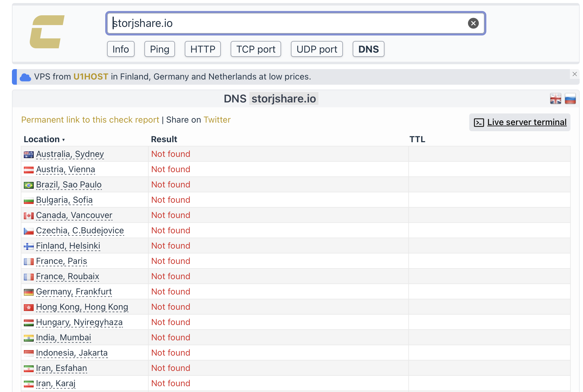Click the Hong Kong flag icon

pyautogui.click(x=29, y=308)
